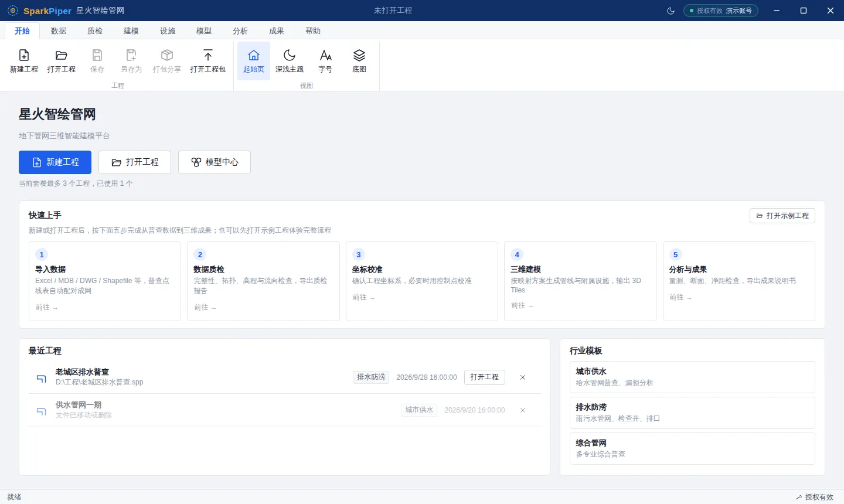
Task: Click 打开示例工程 button
Action: click(782, 216)
